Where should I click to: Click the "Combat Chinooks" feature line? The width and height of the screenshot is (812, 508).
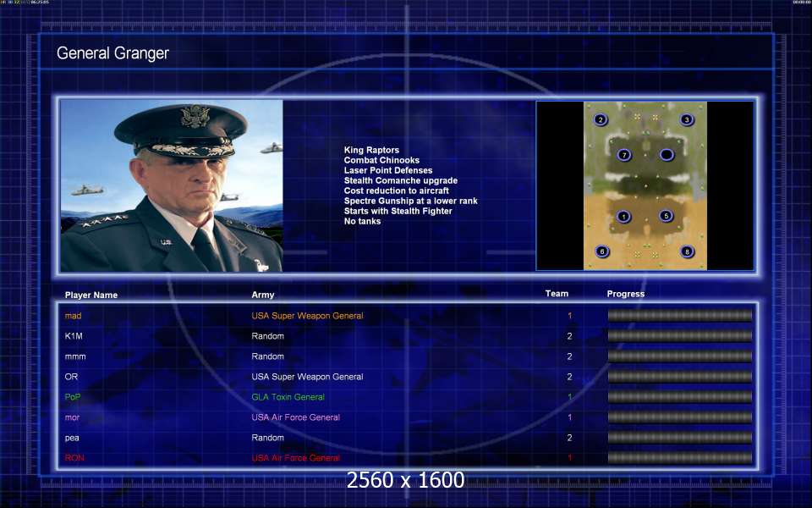tap(381, 160)
